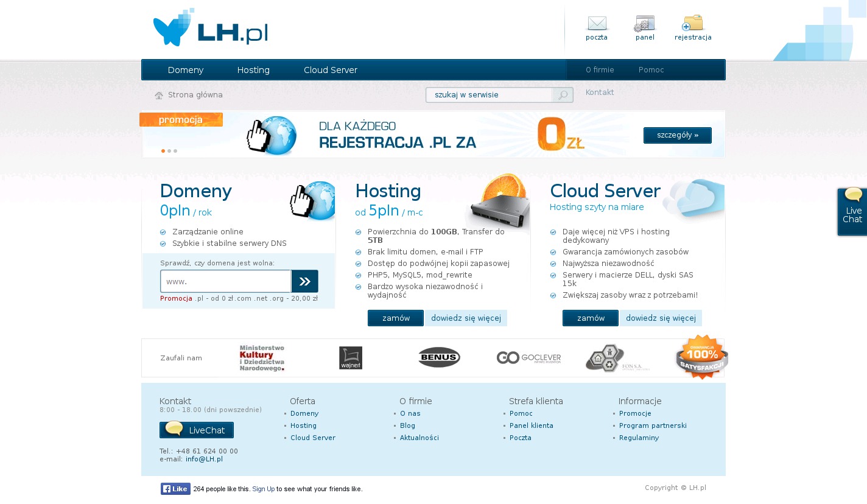Click the Ministerstwo Kultury client logo
The height and width of the screenshot is (504, 867).
click(262, 358)
